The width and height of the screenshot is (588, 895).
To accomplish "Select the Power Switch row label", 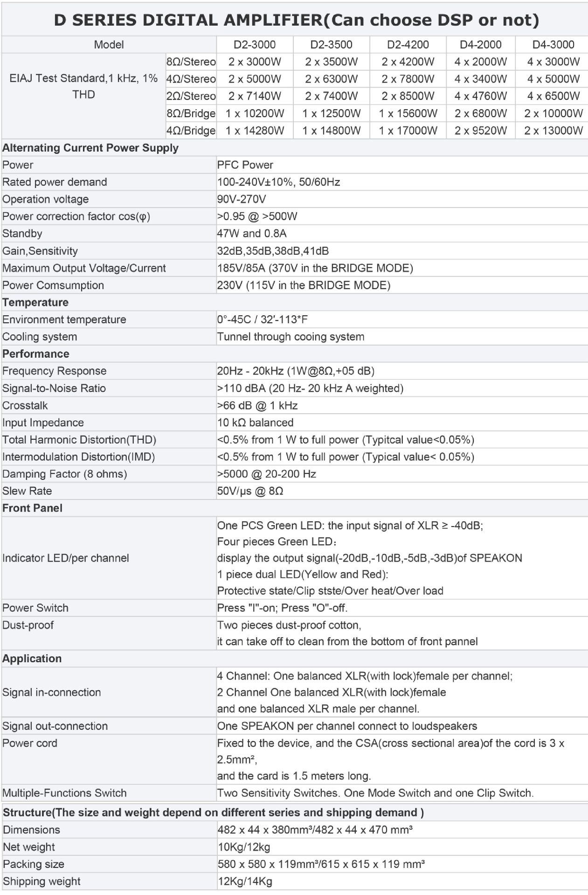I will point(35,608).
